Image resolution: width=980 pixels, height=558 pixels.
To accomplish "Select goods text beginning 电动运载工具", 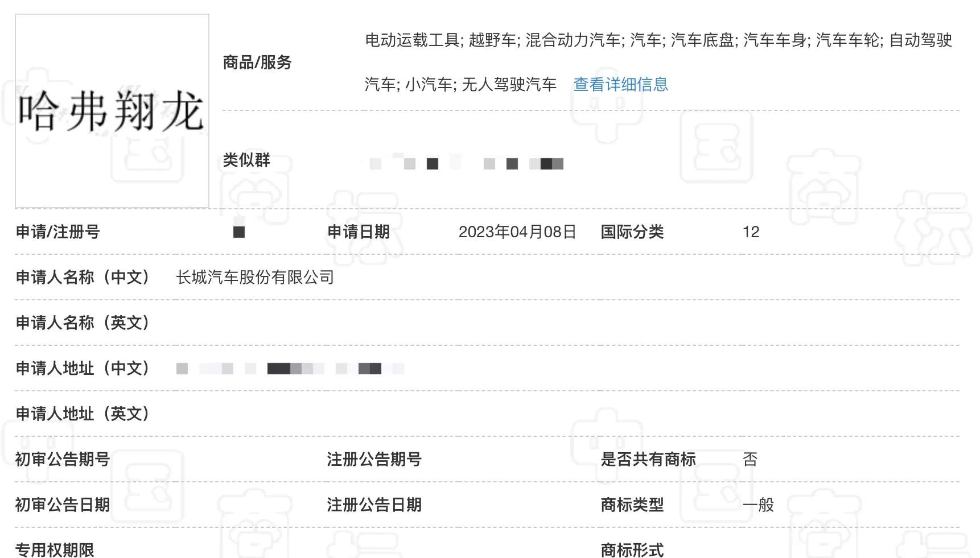I will coord(658,40).
